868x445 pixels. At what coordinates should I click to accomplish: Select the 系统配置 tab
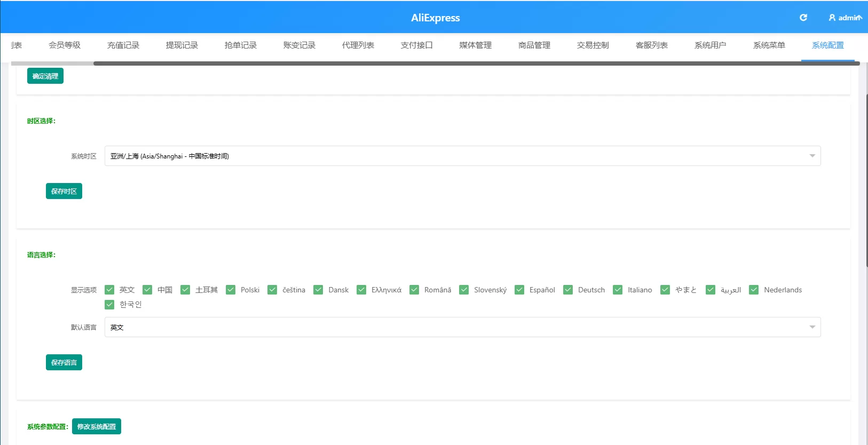[828, 45]
